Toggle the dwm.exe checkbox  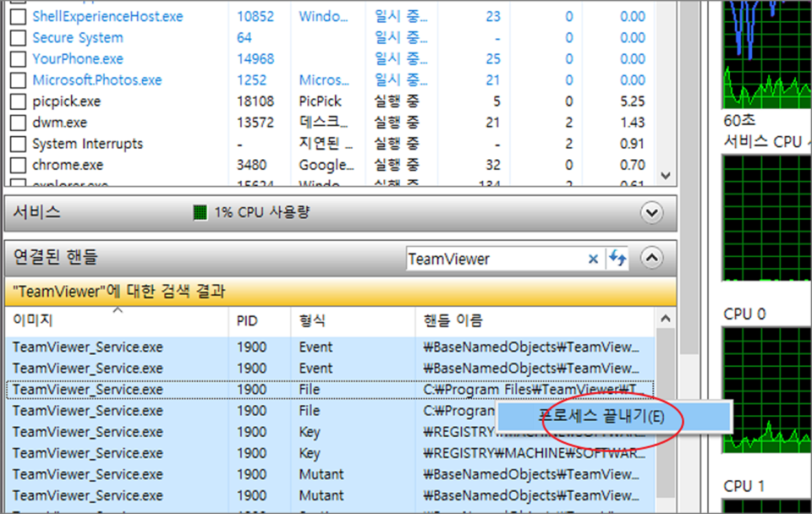pyautogui.click(x=19, y=123)
